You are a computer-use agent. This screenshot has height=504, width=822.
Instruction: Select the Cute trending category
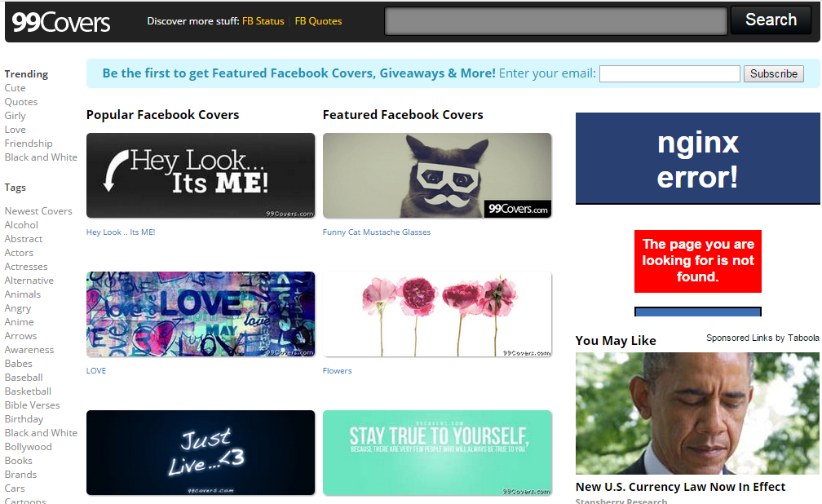15,88
